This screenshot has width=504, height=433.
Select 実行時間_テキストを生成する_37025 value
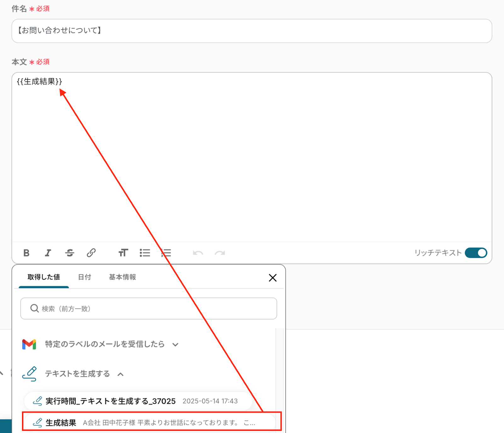click(x=138, y=401)
